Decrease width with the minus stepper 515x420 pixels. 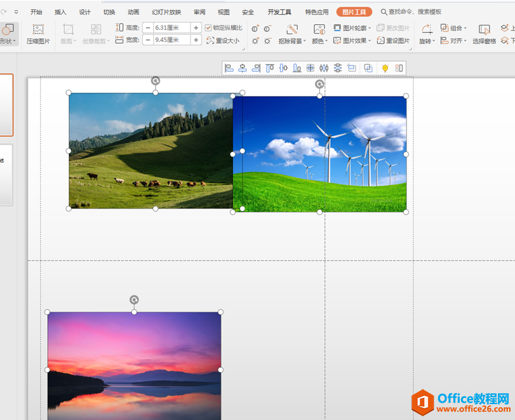coord(148,40)
